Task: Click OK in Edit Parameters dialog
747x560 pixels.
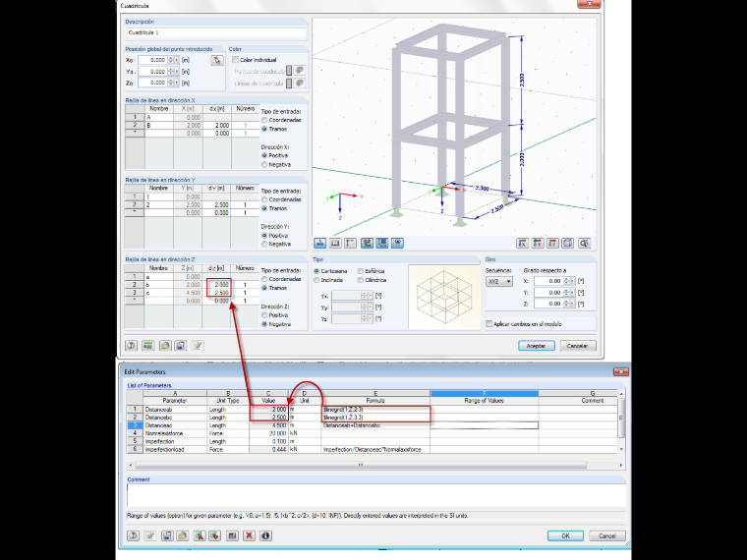Action: point(565,535)
